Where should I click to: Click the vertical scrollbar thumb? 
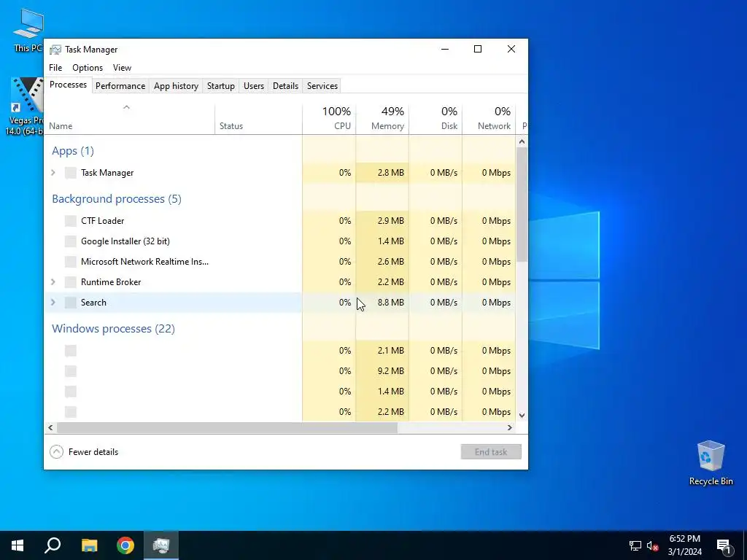(522, 204)
